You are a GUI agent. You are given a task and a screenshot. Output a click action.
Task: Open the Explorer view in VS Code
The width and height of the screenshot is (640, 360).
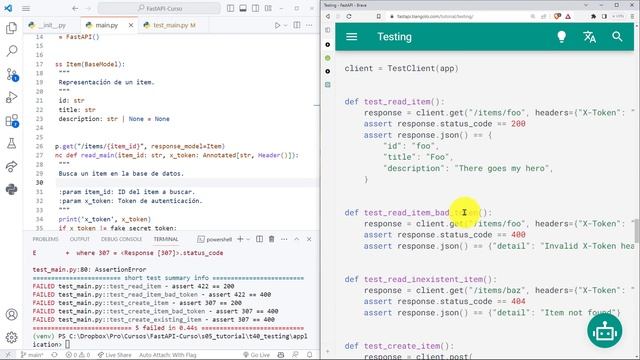[11, 28]
